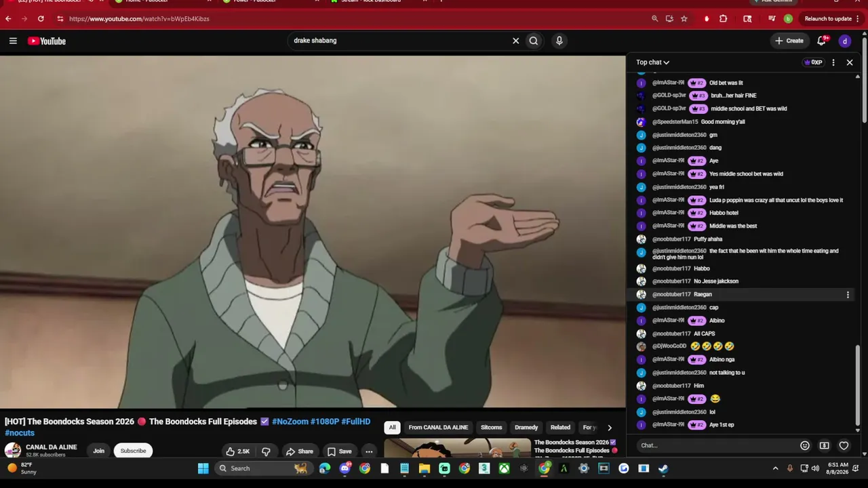Select the 'All' filter chip
Viewport: 868px width, 488px height.
(x=392, y=428)
